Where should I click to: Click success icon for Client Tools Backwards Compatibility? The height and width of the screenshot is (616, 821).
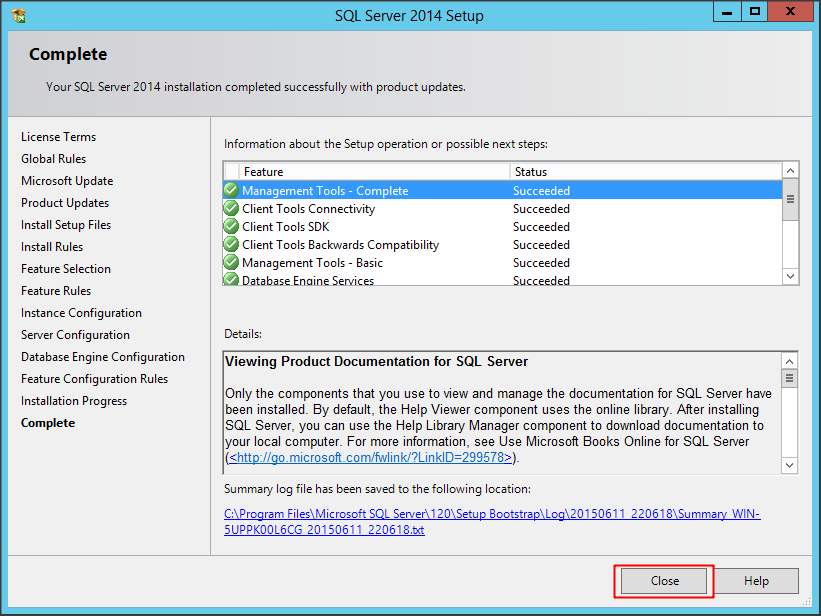tap(231, 245)
